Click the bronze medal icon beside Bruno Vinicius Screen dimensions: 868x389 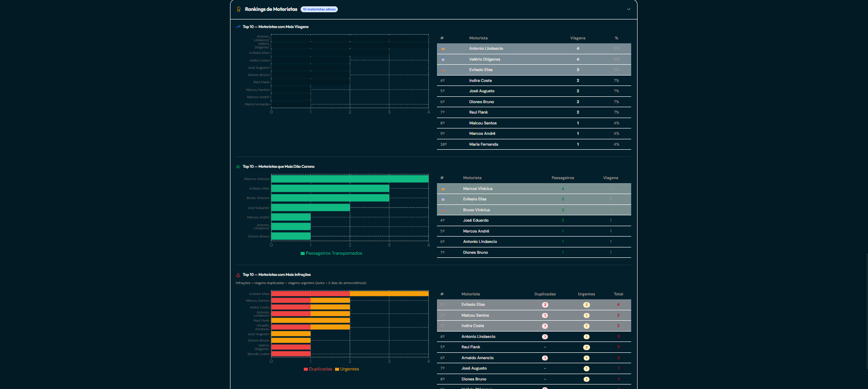[443, 210]
